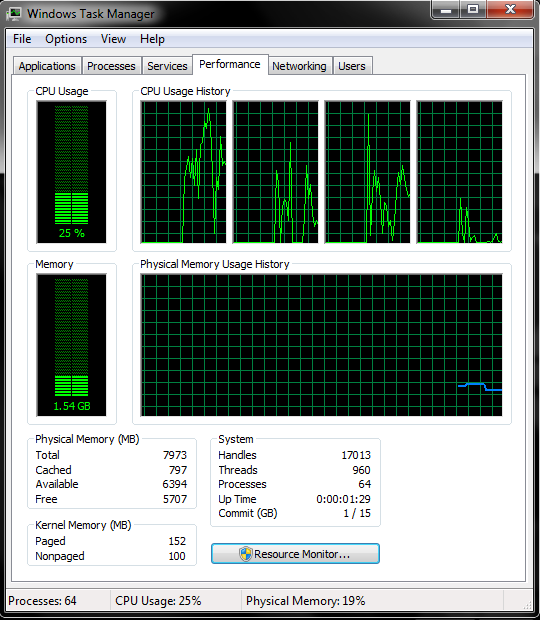Maximize the Task Manager window
The image size is (540, 620).
point(473,9)
